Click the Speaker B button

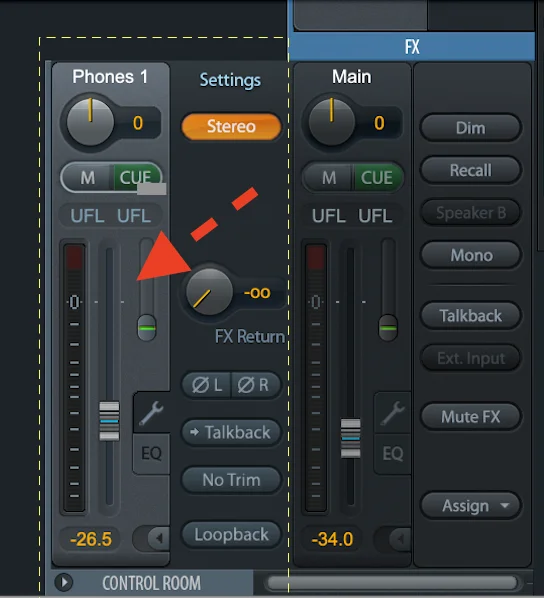(x=470, y=212)
